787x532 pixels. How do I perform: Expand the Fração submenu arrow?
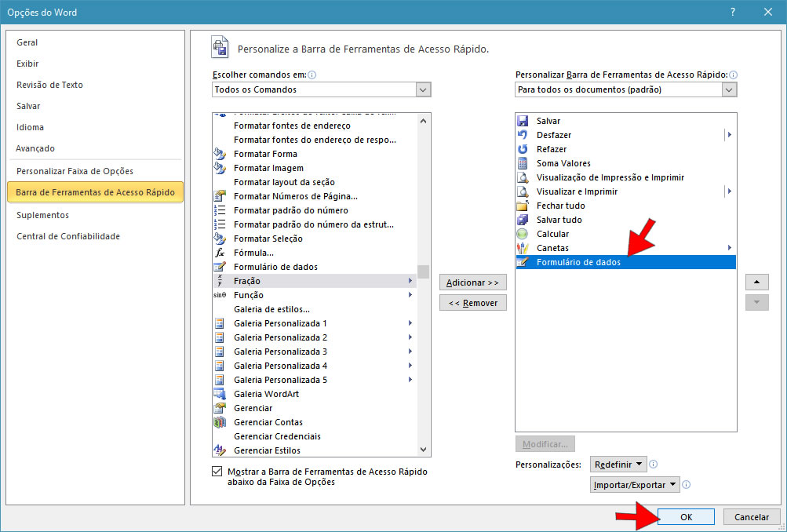coord(410,281)
